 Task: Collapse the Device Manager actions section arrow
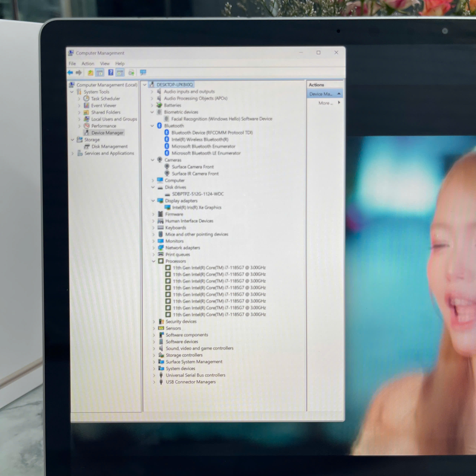(339, 94)
